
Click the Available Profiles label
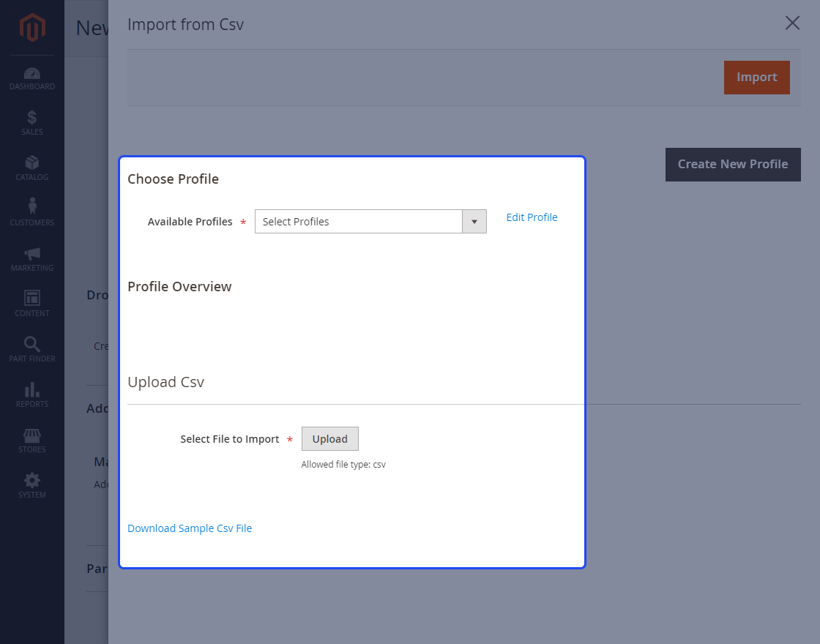(x=190, y=222)
